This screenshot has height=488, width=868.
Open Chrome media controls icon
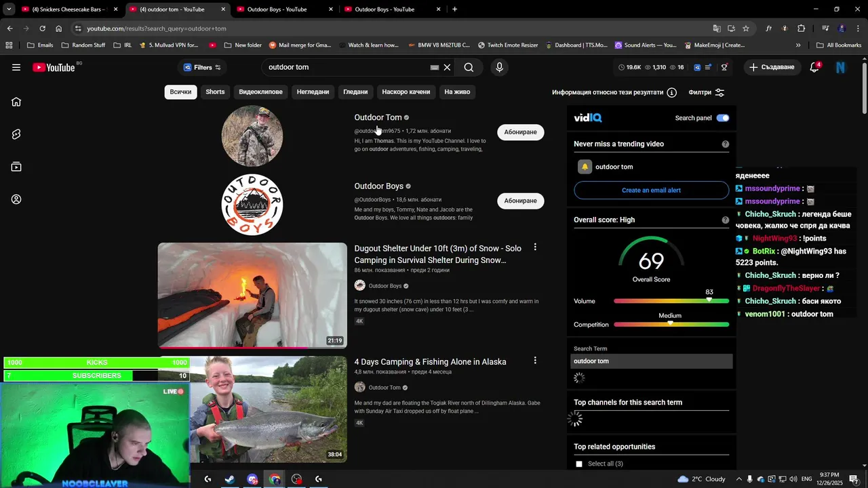click(825, 28)
